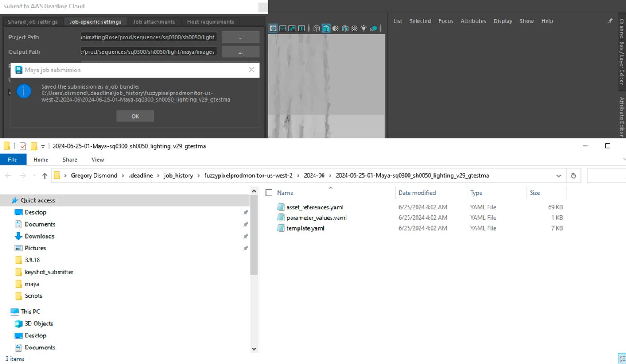This screenshot has height=364, width=626.
Task: Toggle the Use All Lights bulb icon
Action: pos(364,28)
